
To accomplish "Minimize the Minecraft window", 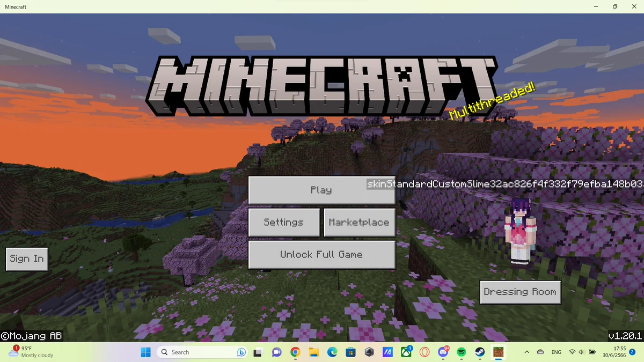I will [597, 6].
